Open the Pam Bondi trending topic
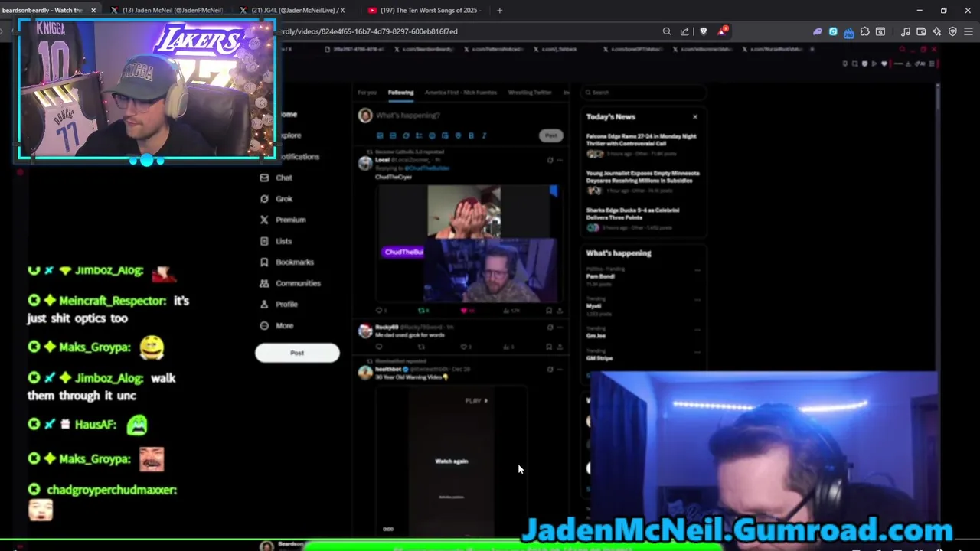The image size is (980, 551). 601,276
